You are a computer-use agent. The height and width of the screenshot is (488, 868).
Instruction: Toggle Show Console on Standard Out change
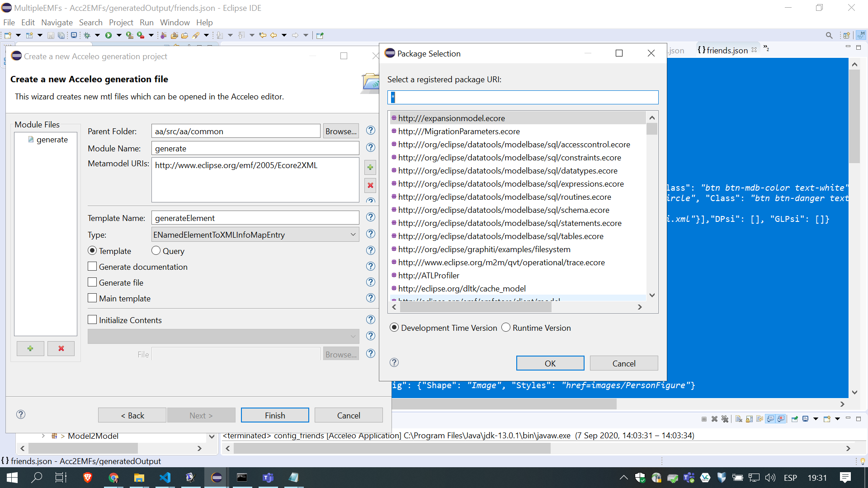[770, 419]
